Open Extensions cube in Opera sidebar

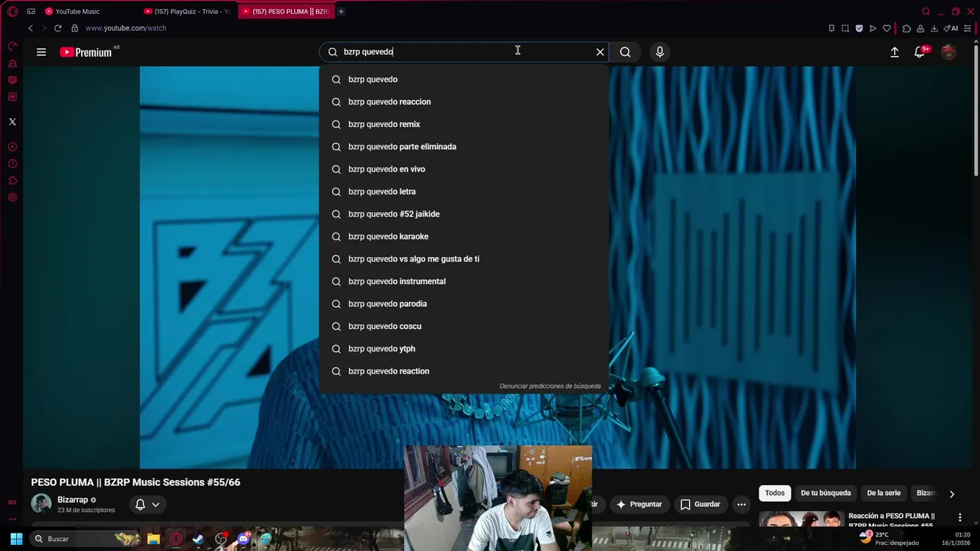(12, 181)
